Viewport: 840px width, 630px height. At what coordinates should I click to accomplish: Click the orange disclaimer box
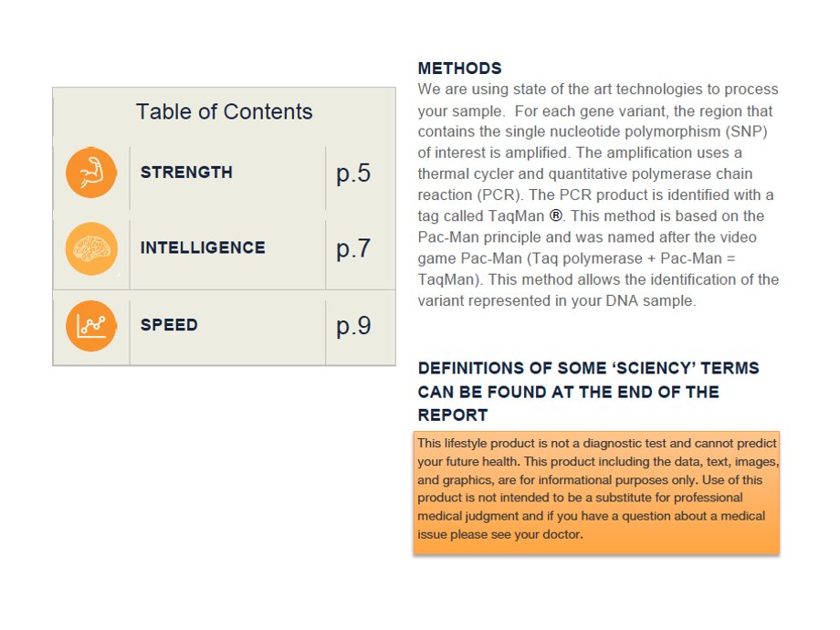[x=596, y=492]
